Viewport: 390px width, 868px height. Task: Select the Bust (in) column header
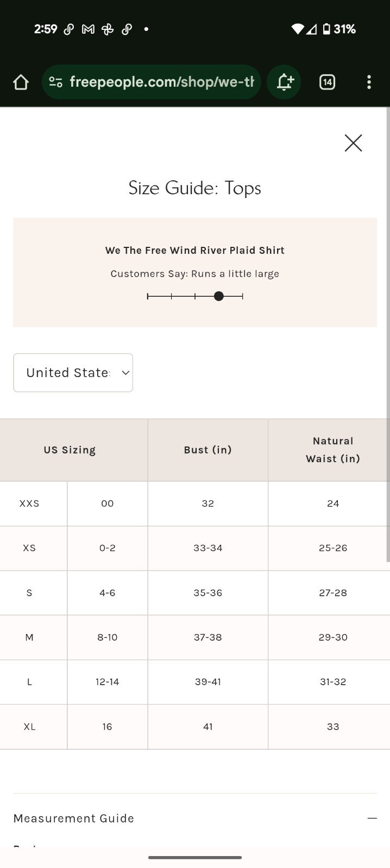pyautogui.click(x=208, y=450)
